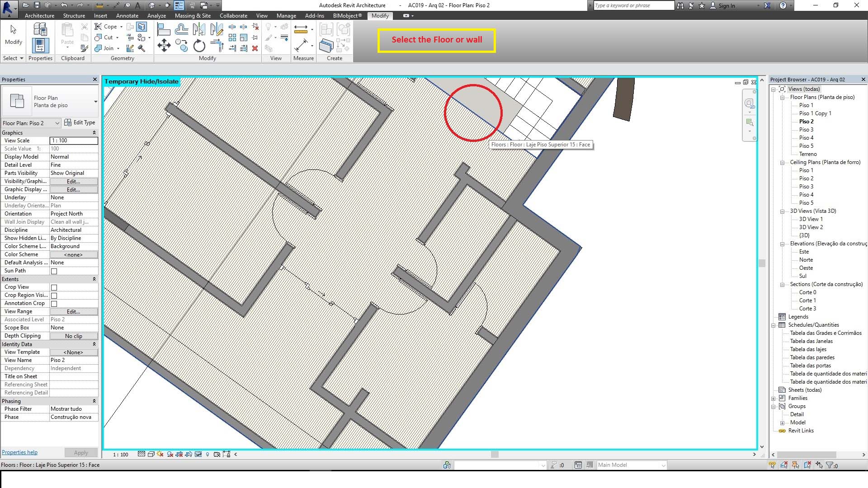Viewport: 868px width, 488px height.
Task: Click the Edit Type button
Action: [x=80, y=122]
